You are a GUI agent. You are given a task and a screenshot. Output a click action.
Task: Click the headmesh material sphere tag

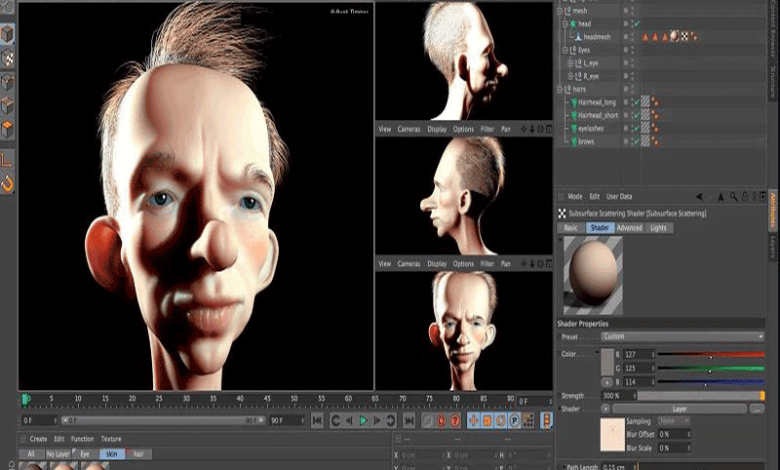coord(675,36)
